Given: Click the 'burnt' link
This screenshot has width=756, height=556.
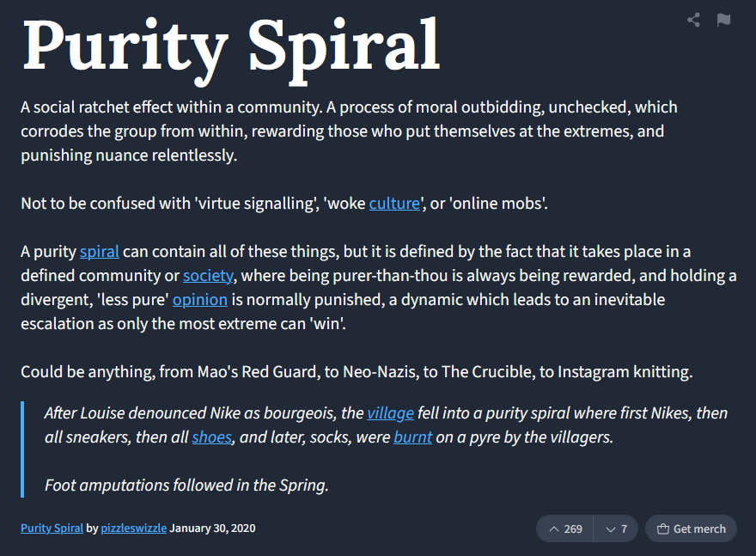Looking at the screenshot, I should [412, 437].
